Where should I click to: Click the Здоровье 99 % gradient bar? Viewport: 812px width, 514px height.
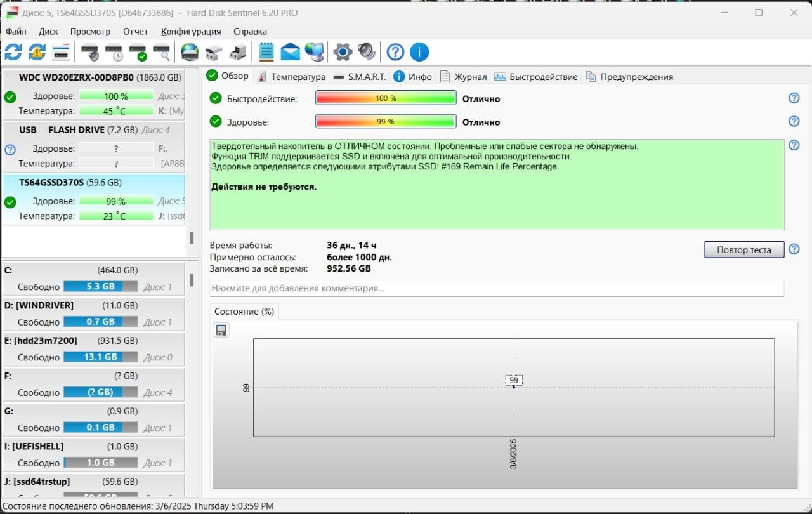[386, 121]
